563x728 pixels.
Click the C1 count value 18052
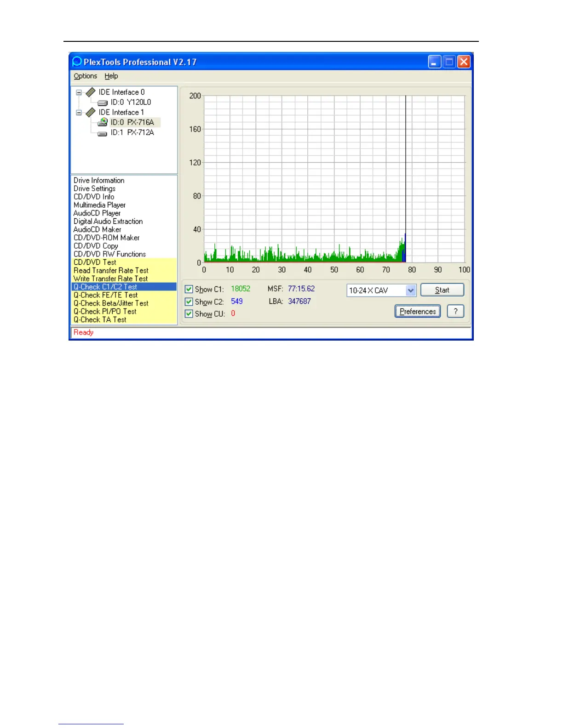(241, 289)
